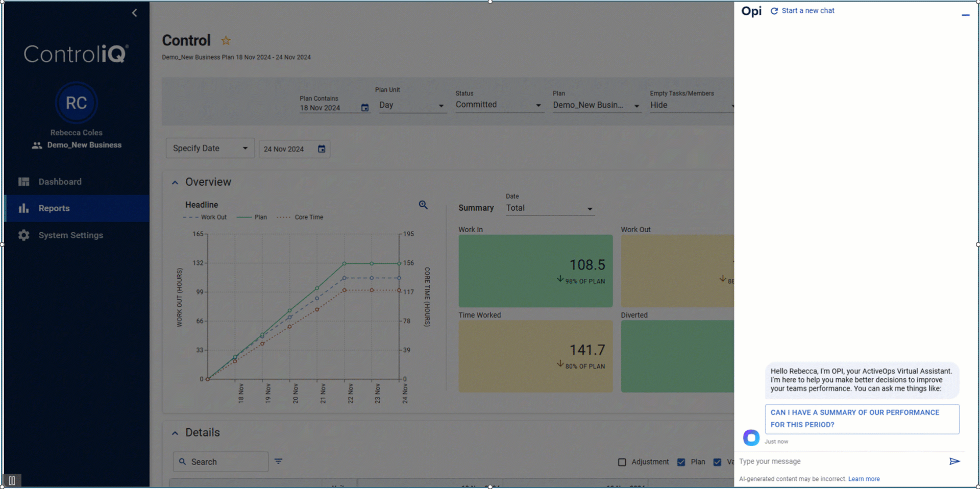Open the Plan Contains calendar picker
This screenshot has width=980, height=489.
pyautogui.click(x=364, y=108)
